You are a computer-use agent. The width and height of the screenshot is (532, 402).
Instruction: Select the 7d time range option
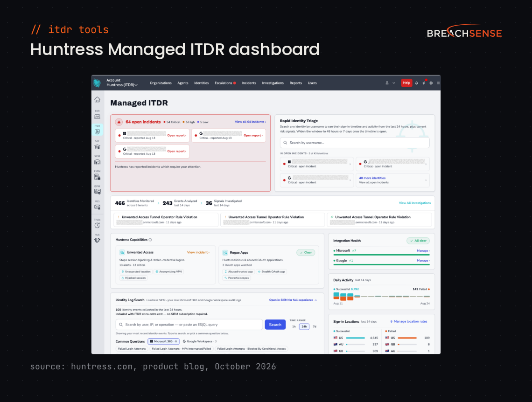315,326
